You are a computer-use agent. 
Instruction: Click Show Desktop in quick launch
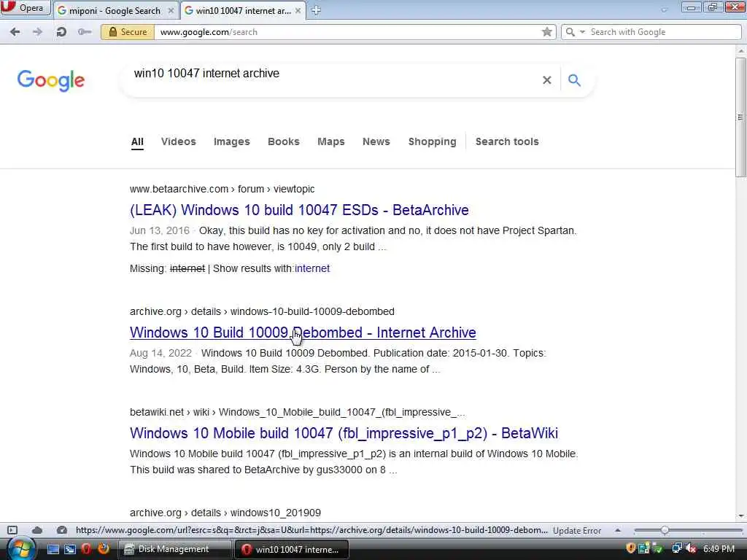click(53, 549)
